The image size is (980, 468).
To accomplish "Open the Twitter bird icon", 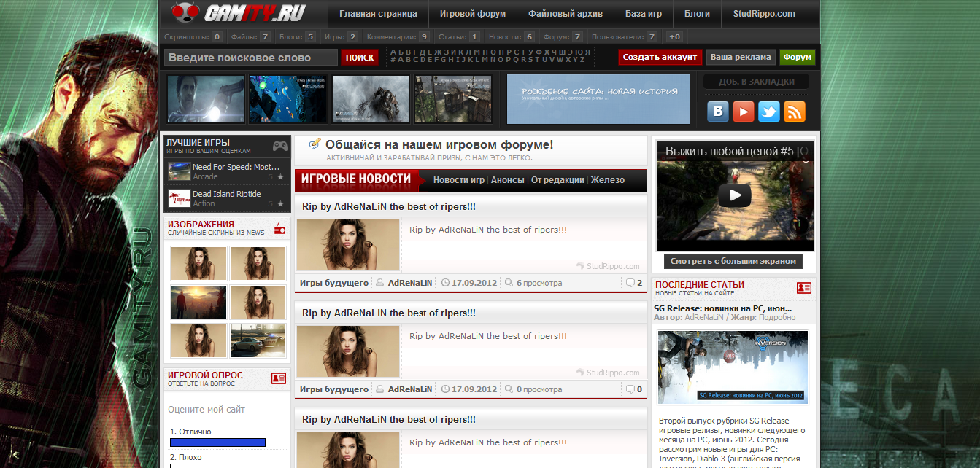I will point(769,112).
